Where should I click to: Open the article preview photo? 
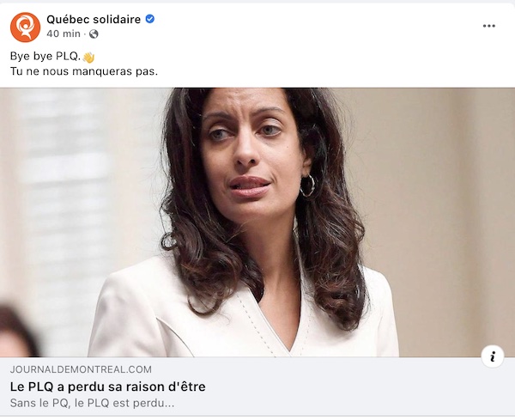click(x=257, y=222)
